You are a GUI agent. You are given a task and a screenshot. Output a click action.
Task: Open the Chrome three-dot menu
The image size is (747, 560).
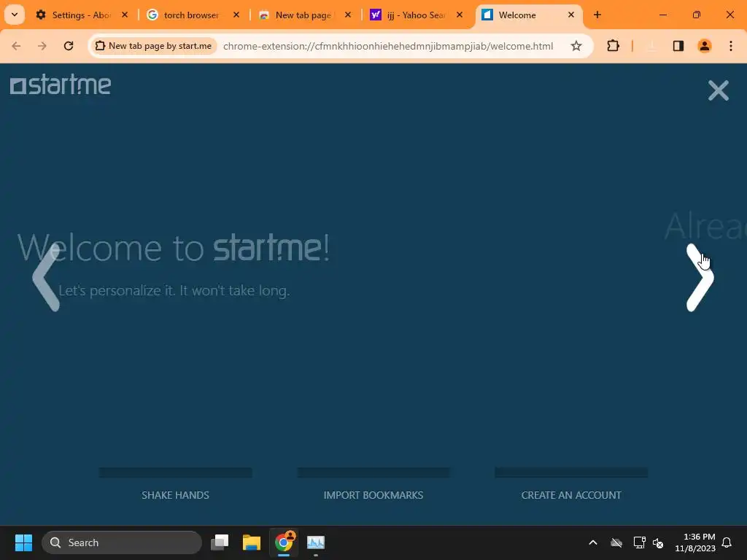(731, 46)
